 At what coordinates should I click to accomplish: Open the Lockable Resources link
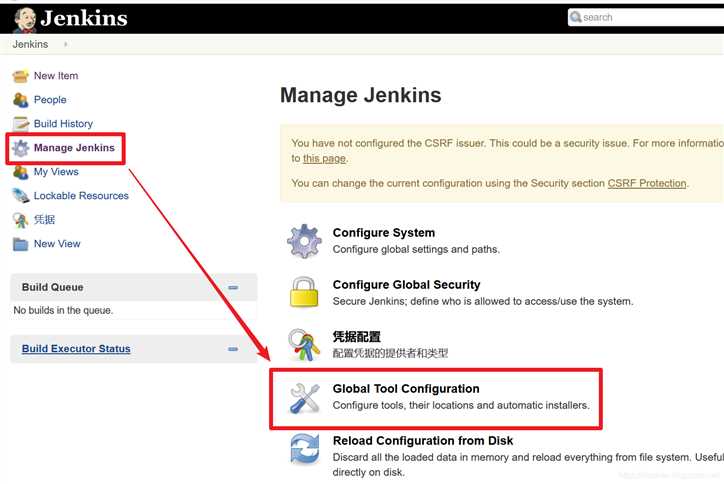click(x=81, y=196)
